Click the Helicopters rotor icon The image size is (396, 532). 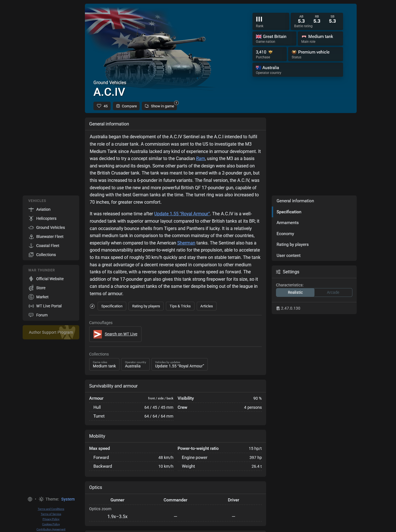31,218
